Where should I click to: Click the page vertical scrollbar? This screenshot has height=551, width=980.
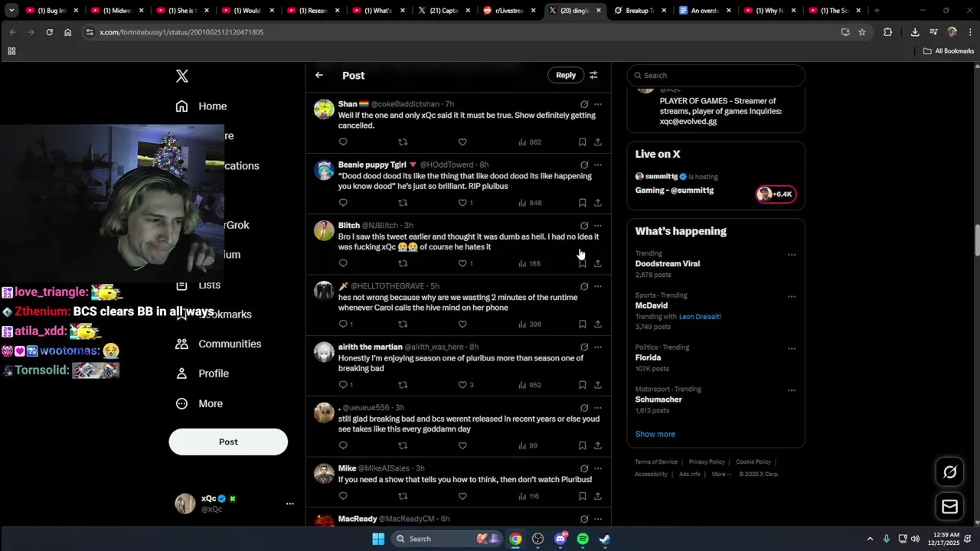click(x=976, y=241)
